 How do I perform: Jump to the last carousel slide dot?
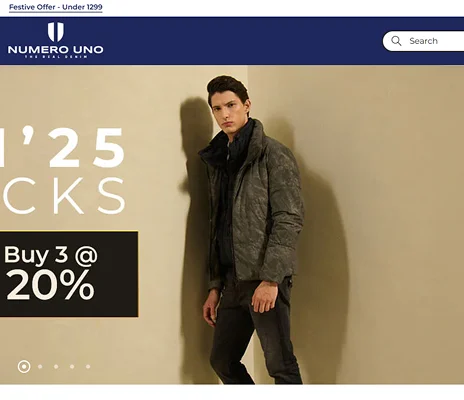pos(88,367)
